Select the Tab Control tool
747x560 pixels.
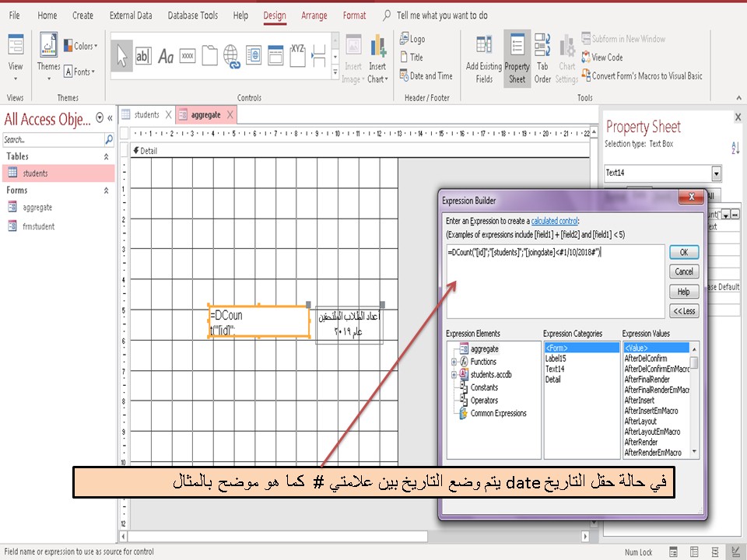coord(209,55)
